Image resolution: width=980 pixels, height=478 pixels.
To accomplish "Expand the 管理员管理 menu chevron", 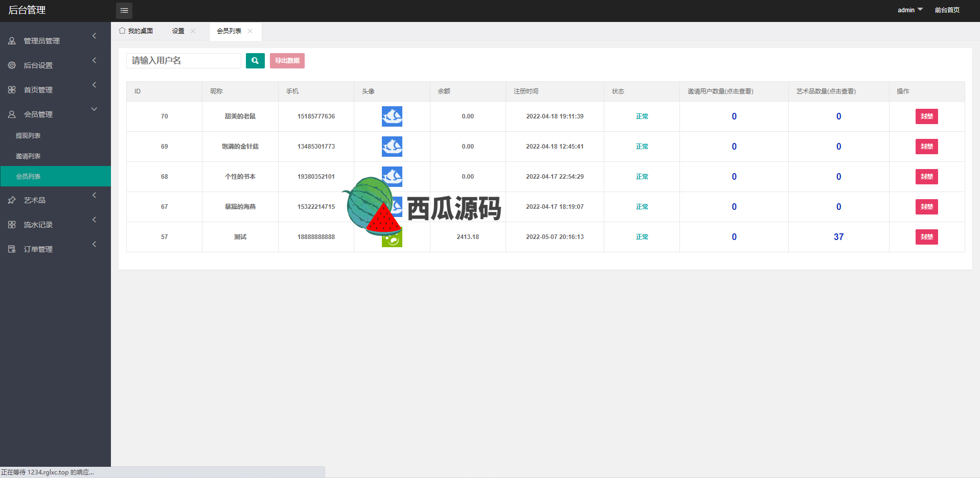I will point(94,36).
